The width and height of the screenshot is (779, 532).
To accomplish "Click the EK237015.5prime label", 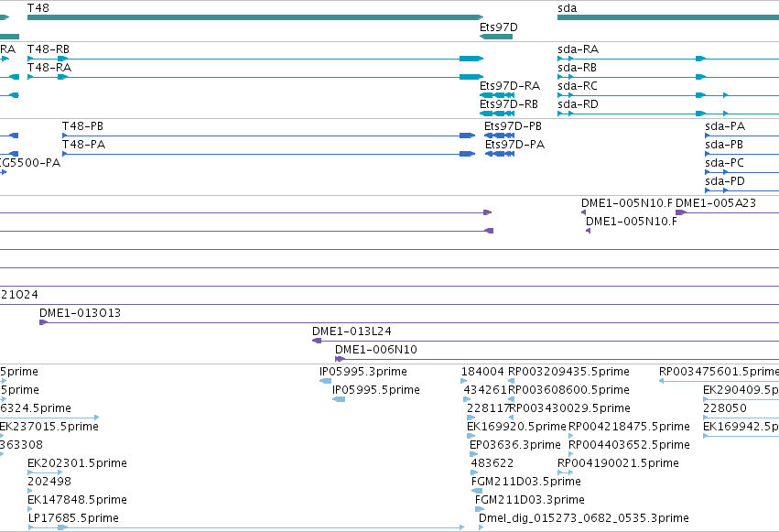I will click(x=49, y=427).
